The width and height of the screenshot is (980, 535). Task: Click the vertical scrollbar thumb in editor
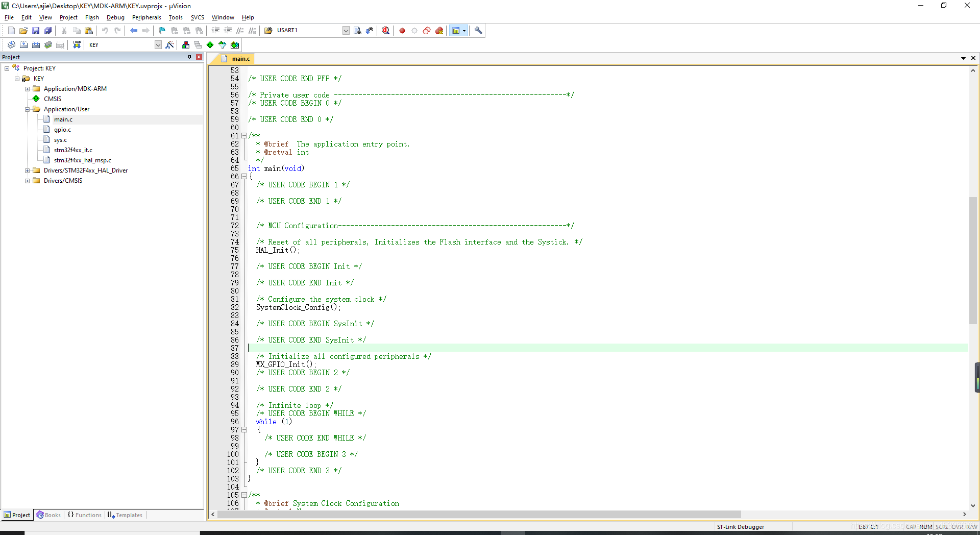(973, 260)
